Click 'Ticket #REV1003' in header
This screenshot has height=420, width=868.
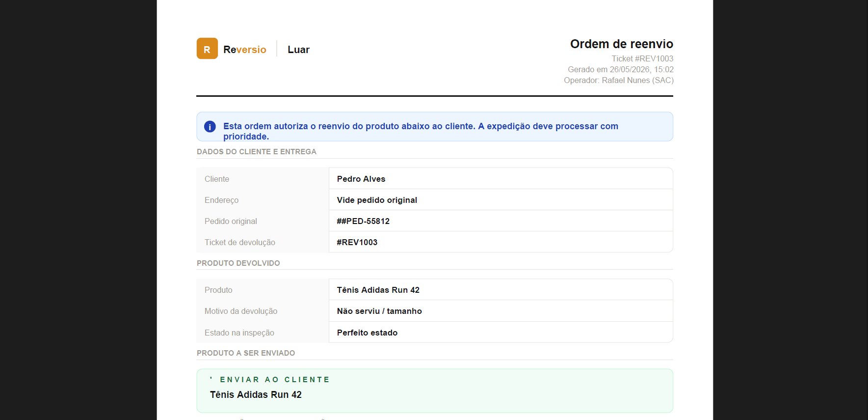point(642,58)
